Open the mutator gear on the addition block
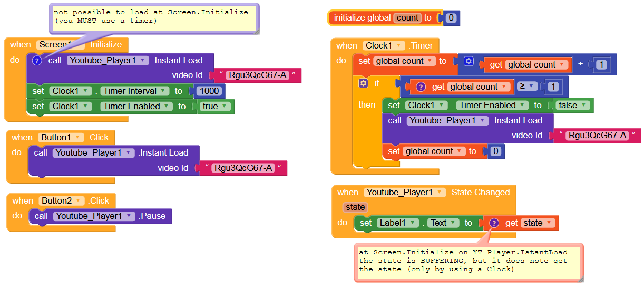 [469, 61]
